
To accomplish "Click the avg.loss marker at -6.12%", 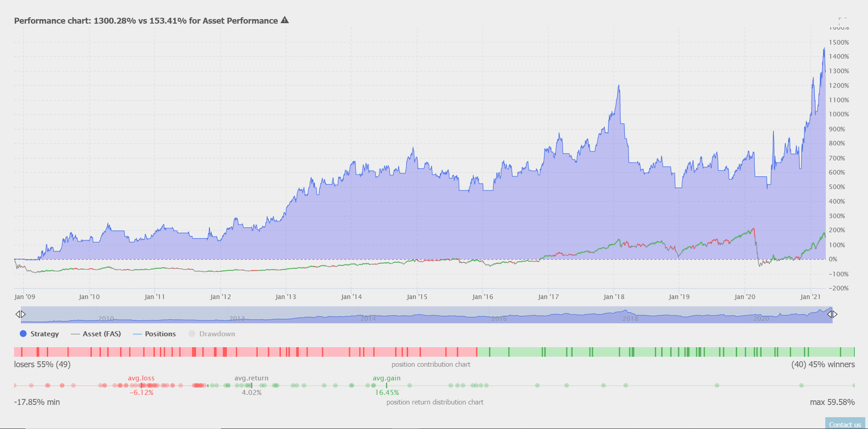I will tap(141, 385).
